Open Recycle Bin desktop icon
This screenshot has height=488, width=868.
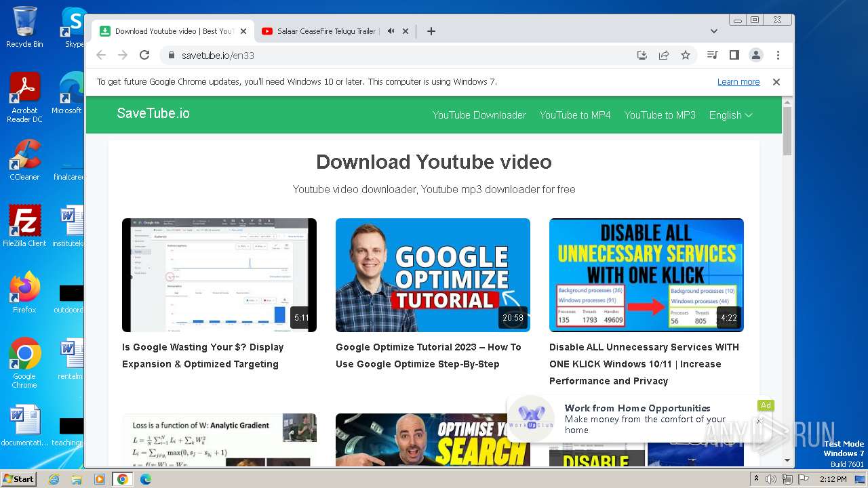(24, 27)
